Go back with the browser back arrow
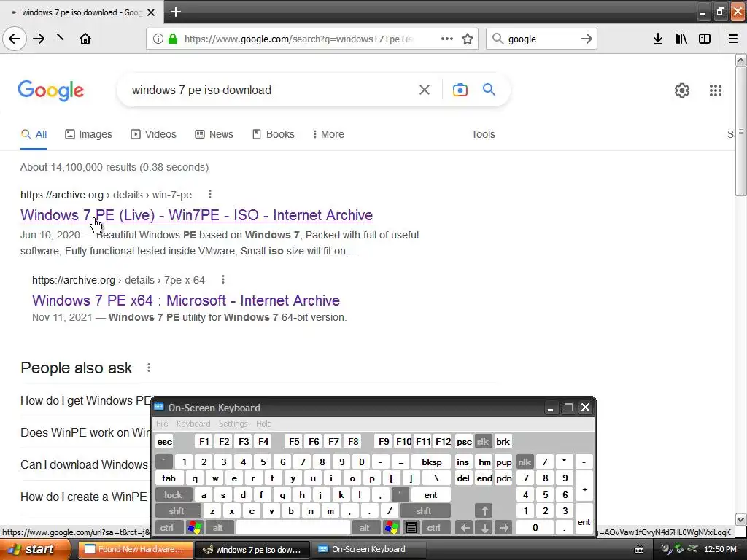 coord(15,39)
